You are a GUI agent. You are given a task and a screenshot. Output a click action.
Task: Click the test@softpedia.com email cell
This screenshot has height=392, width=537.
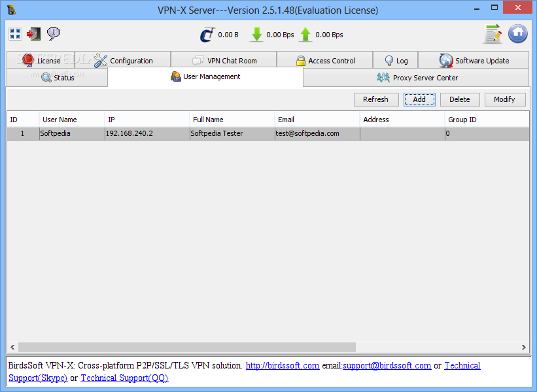(x=317, y=133)
